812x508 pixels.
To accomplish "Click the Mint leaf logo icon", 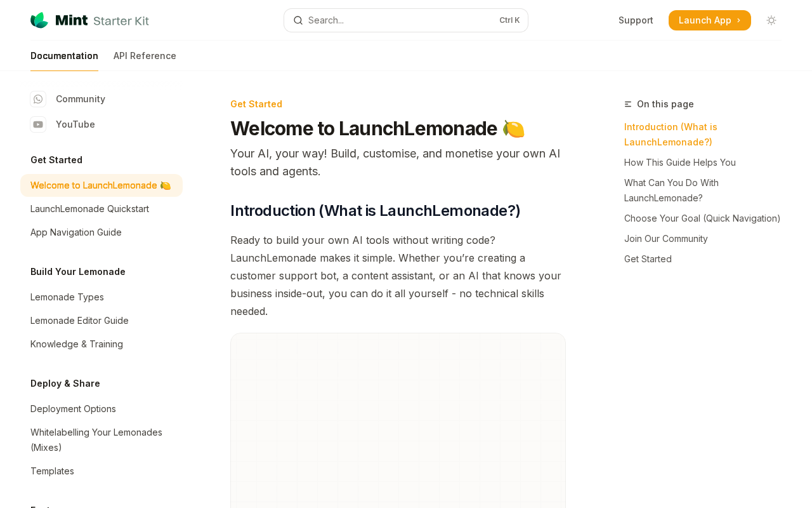I will tap(39, 20).
